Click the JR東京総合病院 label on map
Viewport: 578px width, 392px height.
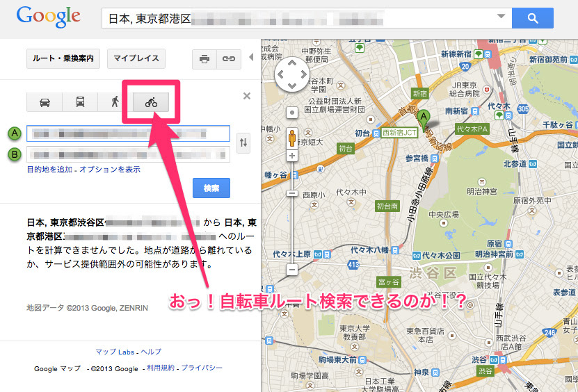pos(465,89)
